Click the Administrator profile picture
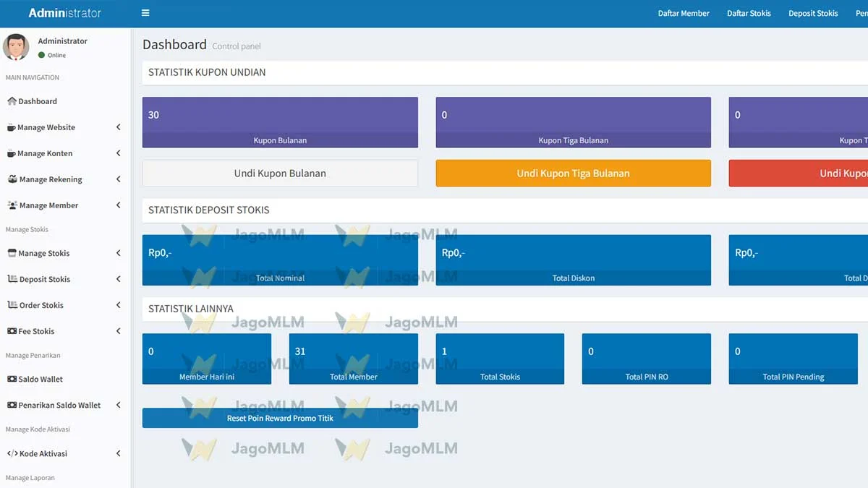Screen dimensions: 868x488 coord(16,46)
